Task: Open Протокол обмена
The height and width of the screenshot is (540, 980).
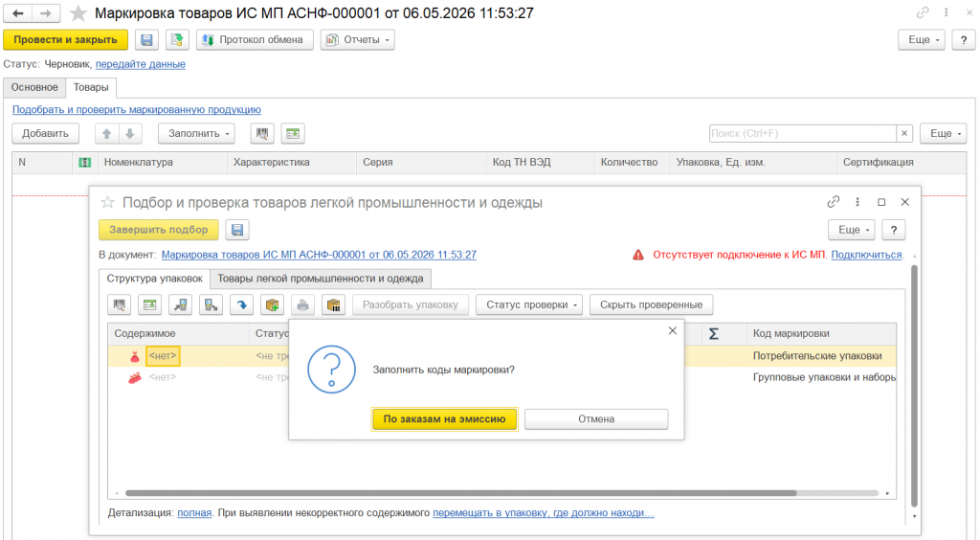Action: click(255, 40)
